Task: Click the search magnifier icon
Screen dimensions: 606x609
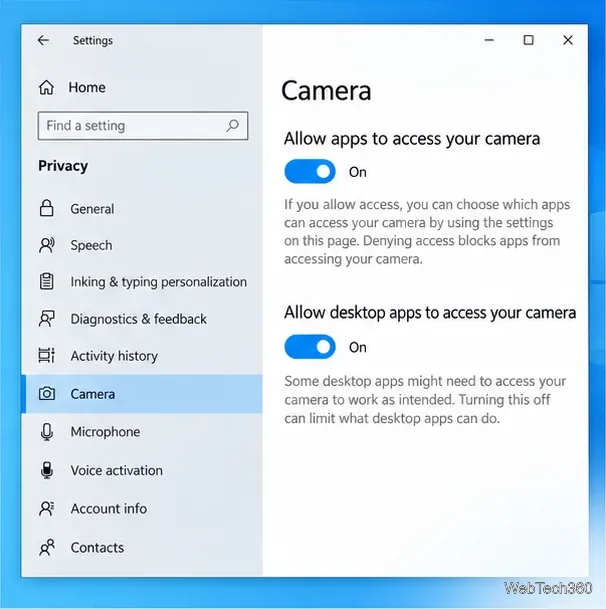Action: pyautogui.click(x=232, y=125)
